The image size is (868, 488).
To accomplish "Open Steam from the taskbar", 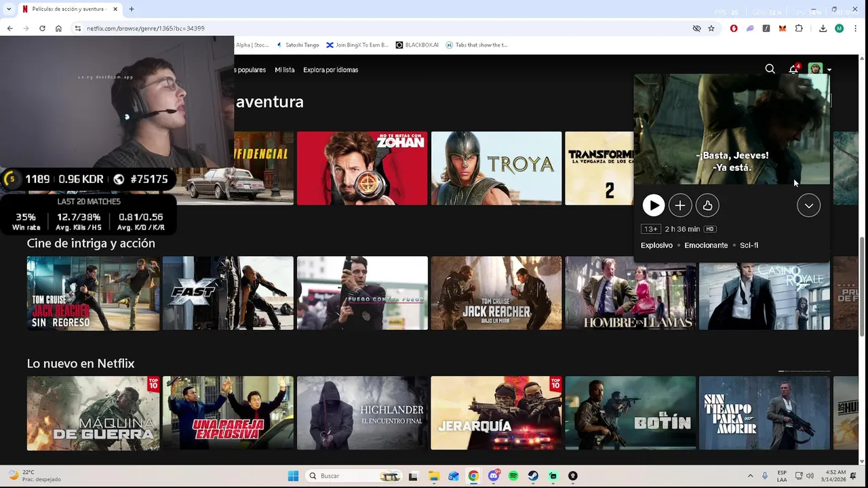I will pyautogui.click(x=533, y=476).
